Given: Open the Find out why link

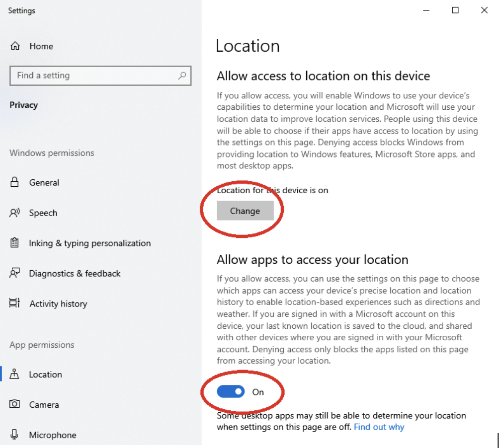Looking at the screenshot, I should coord(379,427).
